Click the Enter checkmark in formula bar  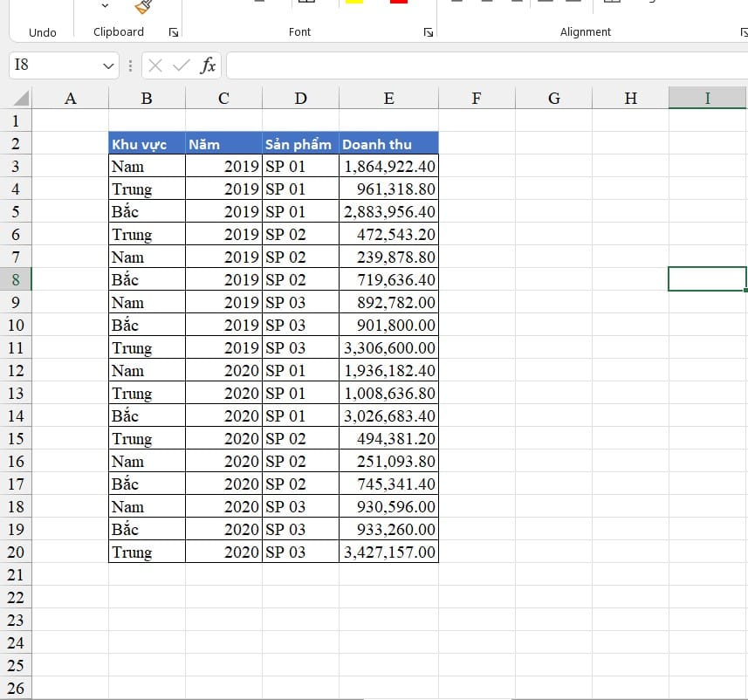point(182,65)
